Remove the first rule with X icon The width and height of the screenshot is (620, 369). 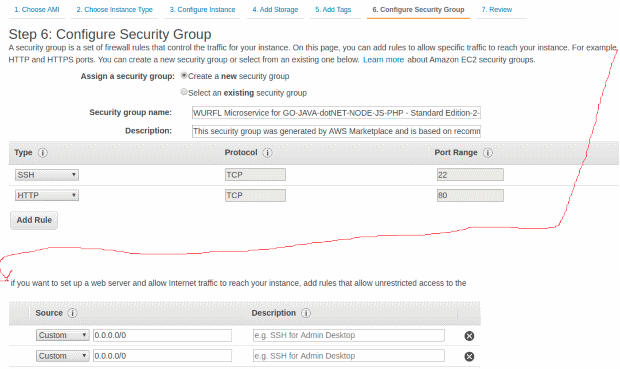coord(469,336)
